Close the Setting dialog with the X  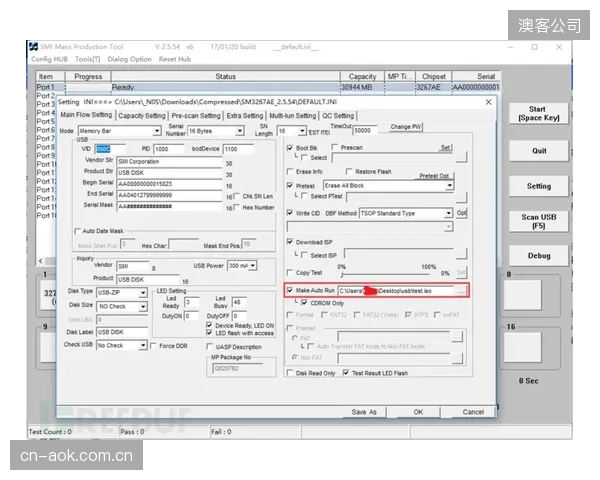488,102
